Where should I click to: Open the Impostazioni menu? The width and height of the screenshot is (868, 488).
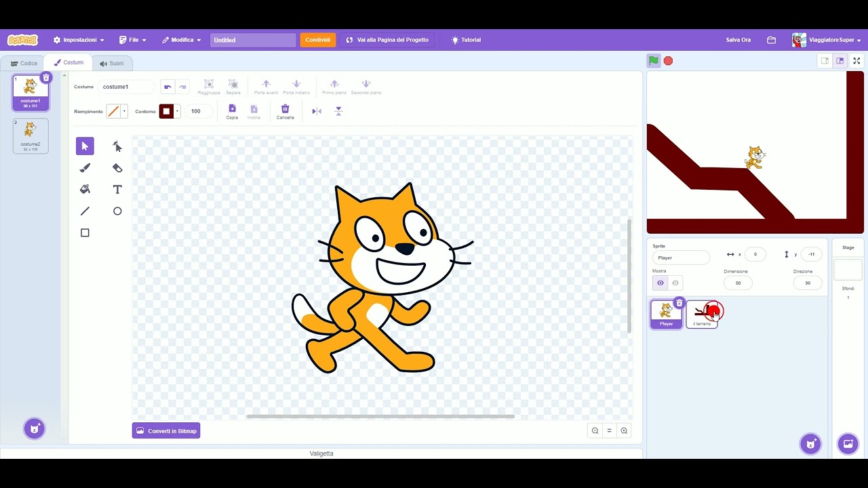point(79,40)
